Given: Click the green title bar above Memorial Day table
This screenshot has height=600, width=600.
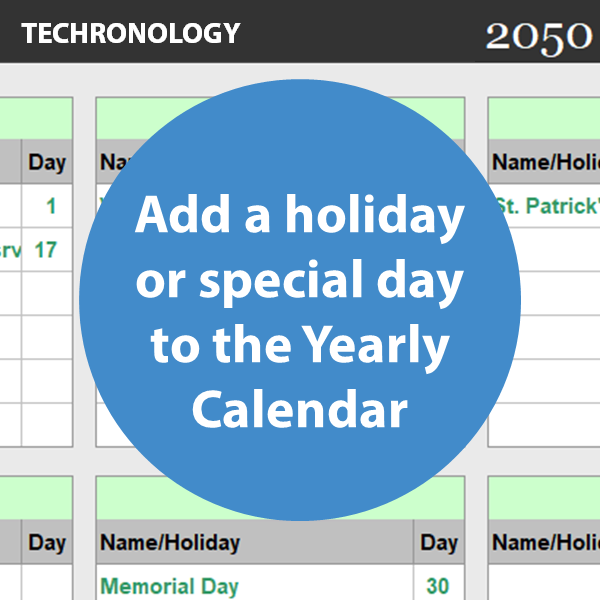Looking at the screenshot, I should point(280,498).
